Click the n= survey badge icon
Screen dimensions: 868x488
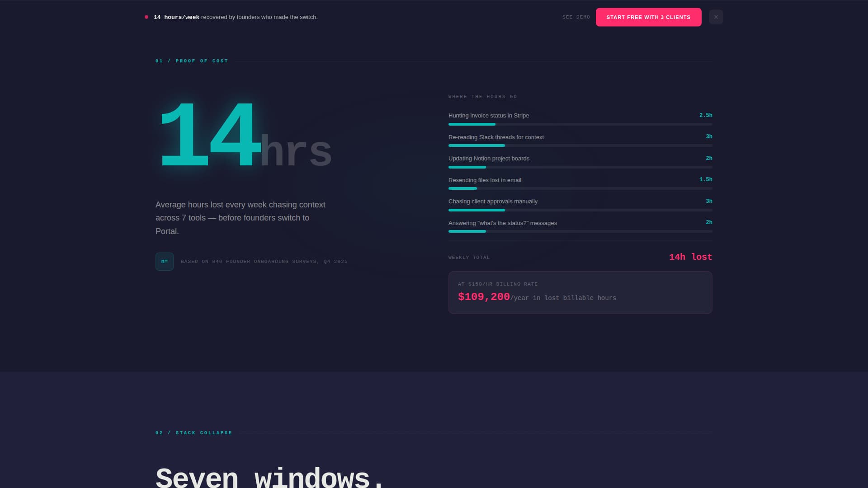click(165, 262)
